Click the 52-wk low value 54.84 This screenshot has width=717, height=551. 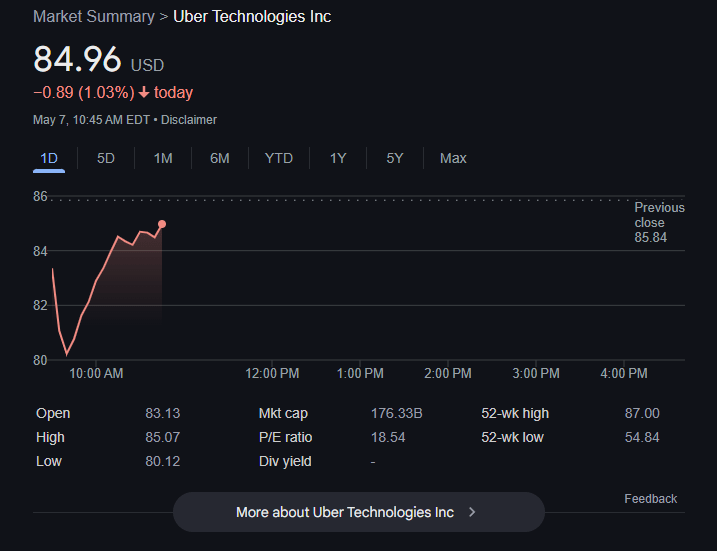(642, 438)
